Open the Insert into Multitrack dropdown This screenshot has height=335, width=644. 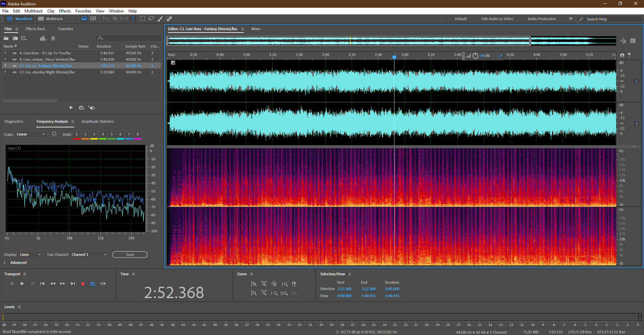click(43, 38)
